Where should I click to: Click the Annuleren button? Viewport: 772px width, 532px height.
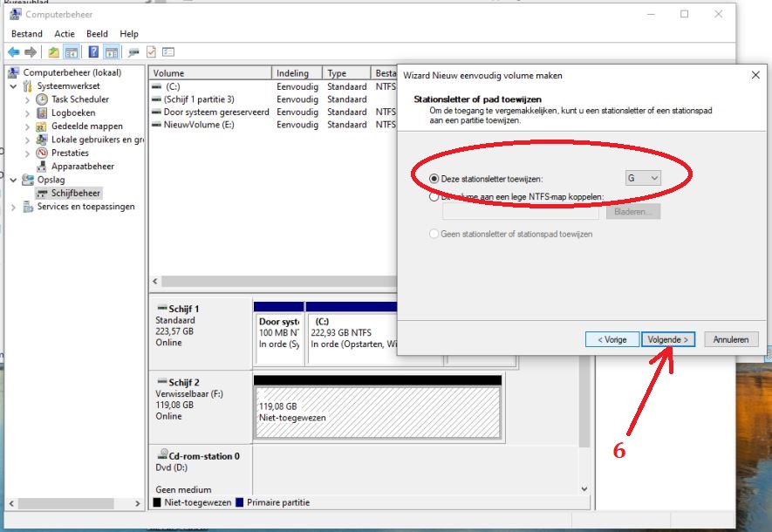click(731, 339)
